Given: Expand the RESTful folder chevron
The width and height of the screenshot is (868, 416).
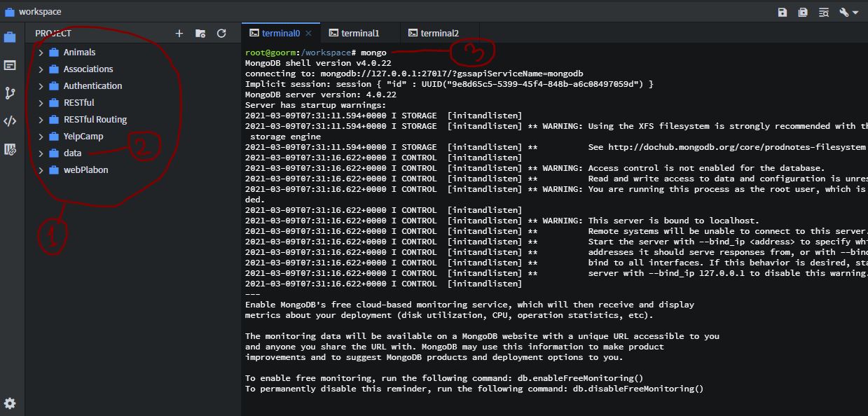Looking at the screenshot, I should [x=41, y=103].
